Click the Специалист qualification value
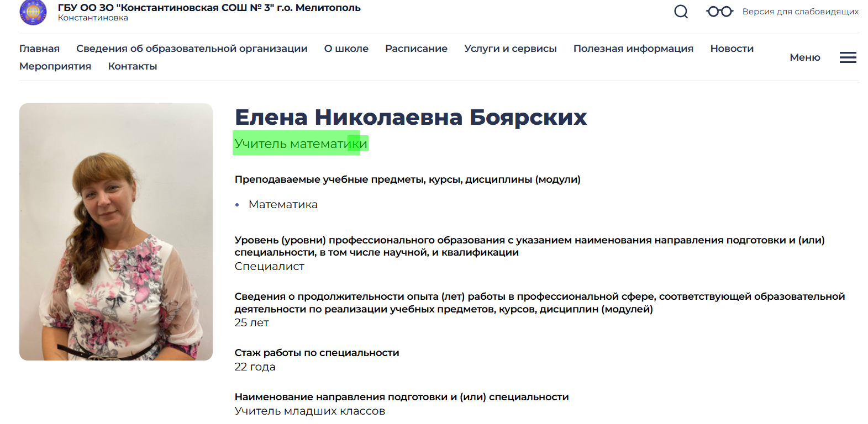The height and width of the screenshot is (424, 868). (270, 266)
